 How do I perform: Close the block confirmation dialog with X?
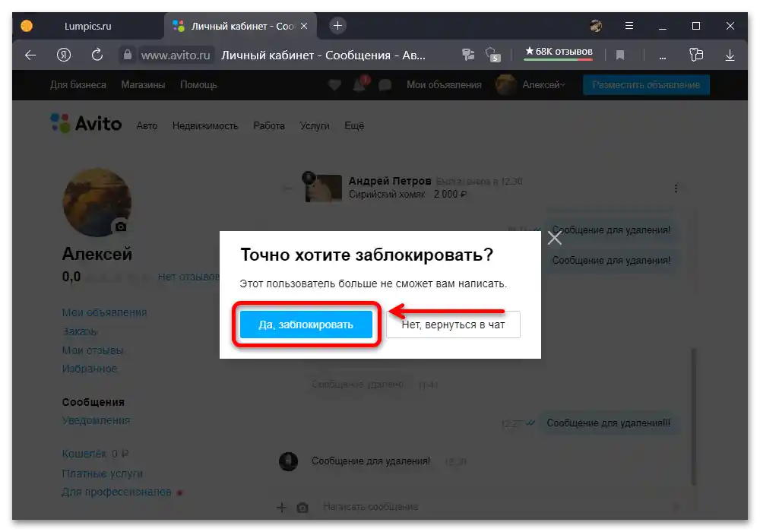pyautogui.click(x=555, y=238)
